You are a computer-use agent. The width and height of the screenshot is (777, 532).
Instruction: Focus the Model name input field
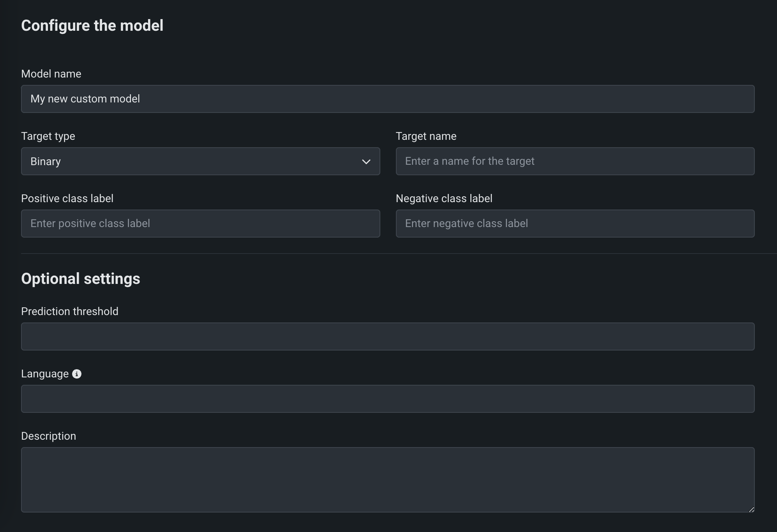click(387, 99)
